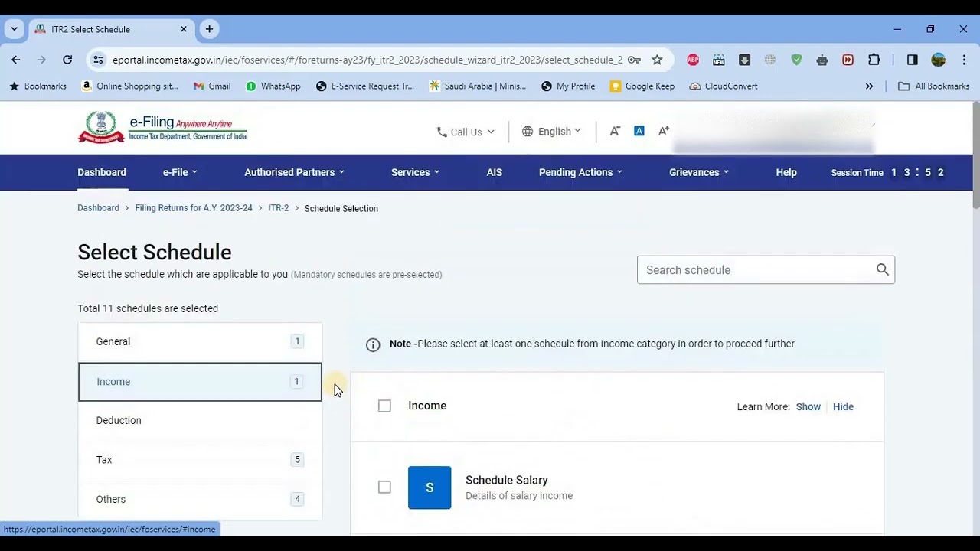The image size is (980, 551).
Task: Open the Chrome three-dot menu
Action: (x=964, y=60)
